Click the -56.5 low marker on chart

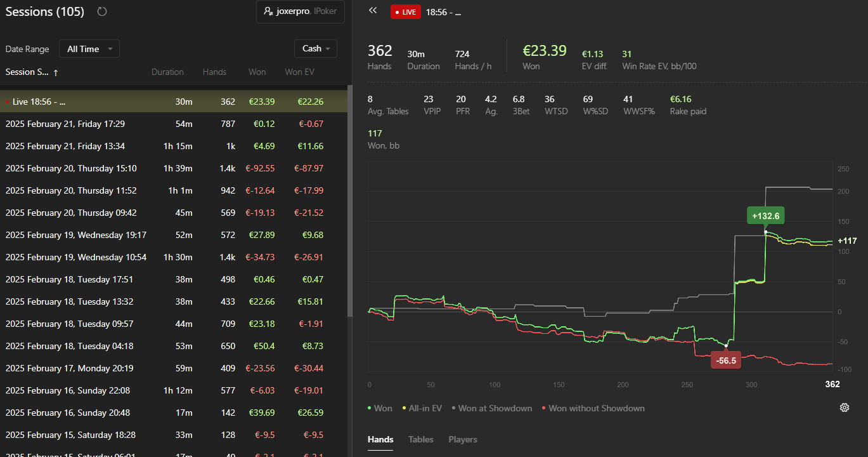coord(726,361)
